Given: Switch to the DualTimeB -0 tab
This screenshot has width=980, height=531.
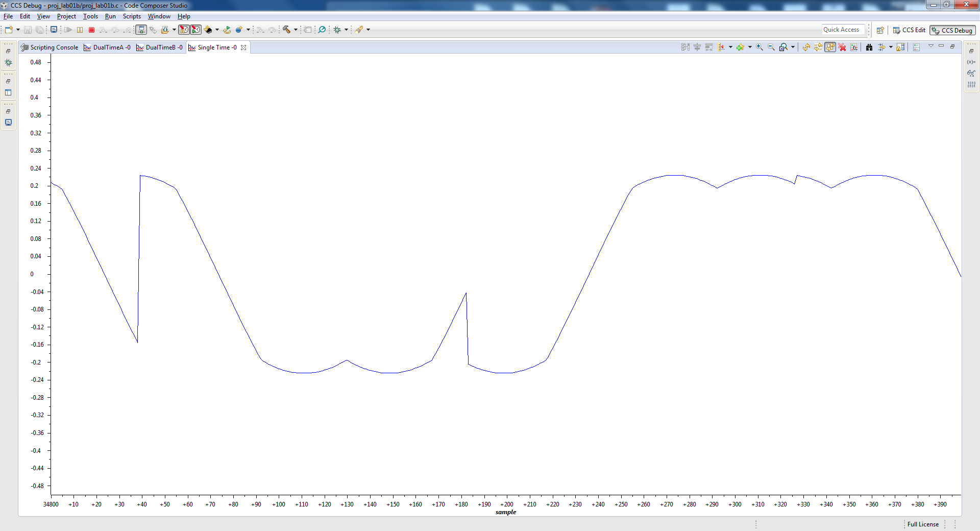Looking at the screenshot, I should click(x=159, y=47).
